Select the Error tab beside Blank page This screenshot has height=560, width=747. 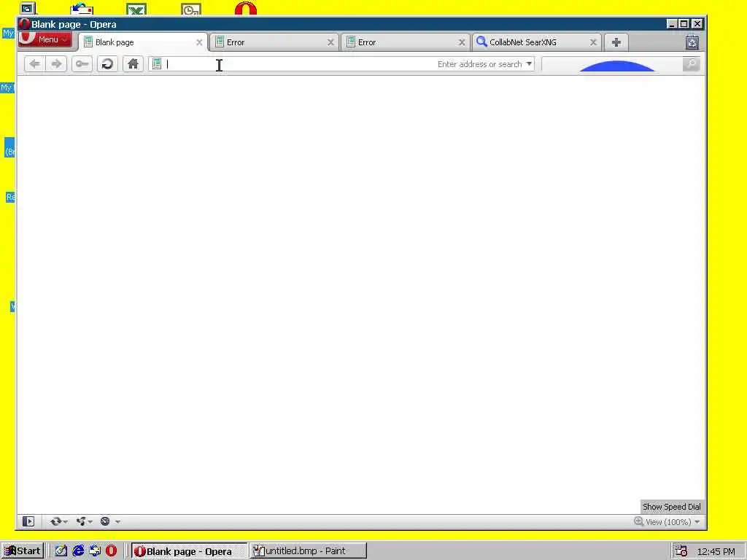pos(274,42)
